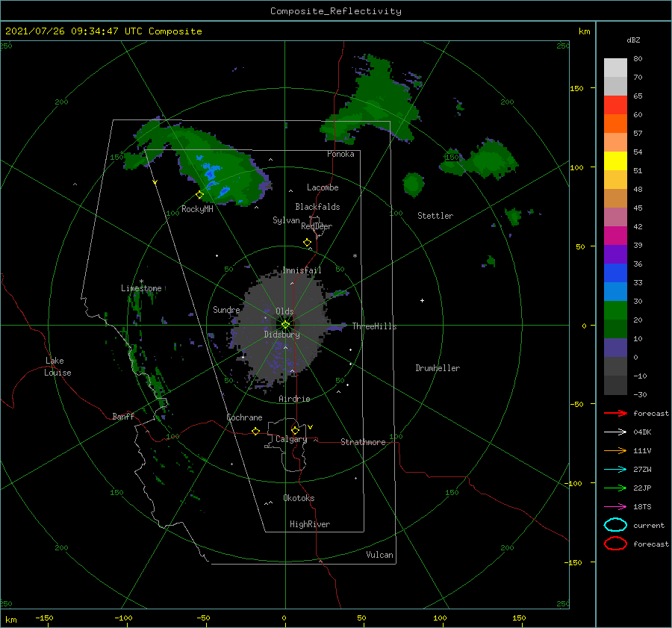Click the RockyMH label
Image resolution: width=672 pixels, height=628 pixels.
197,209
